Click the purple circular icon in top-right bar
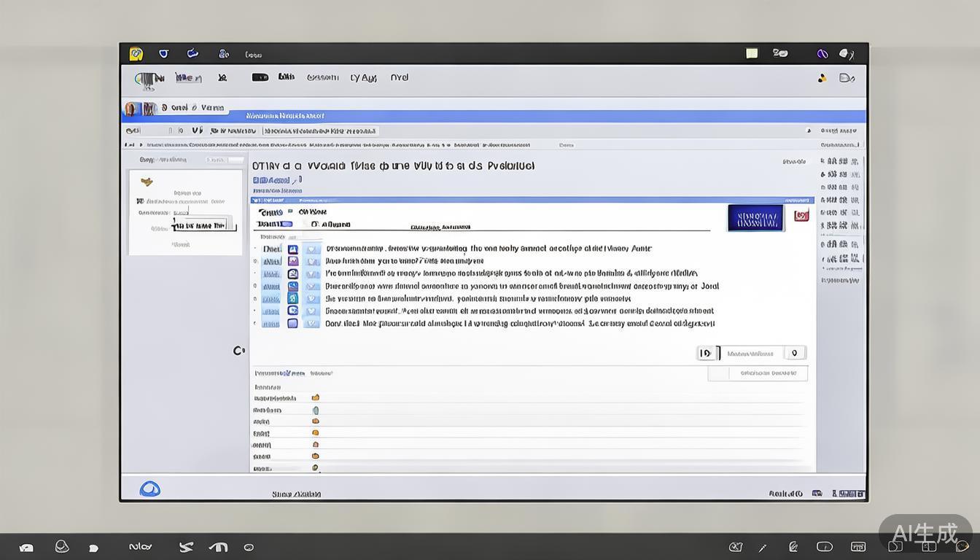980x560 pixels. tap(822, 53)
